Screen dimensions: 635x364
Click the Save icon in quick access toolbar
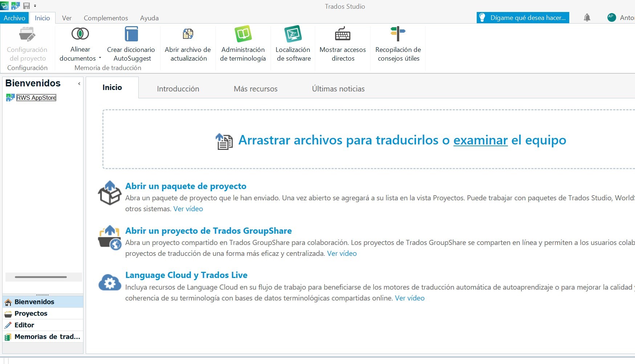26,6
